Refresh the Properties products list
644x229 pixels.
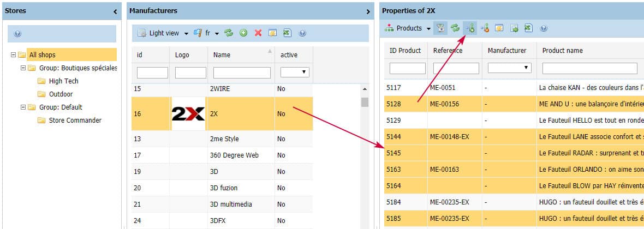455,28
